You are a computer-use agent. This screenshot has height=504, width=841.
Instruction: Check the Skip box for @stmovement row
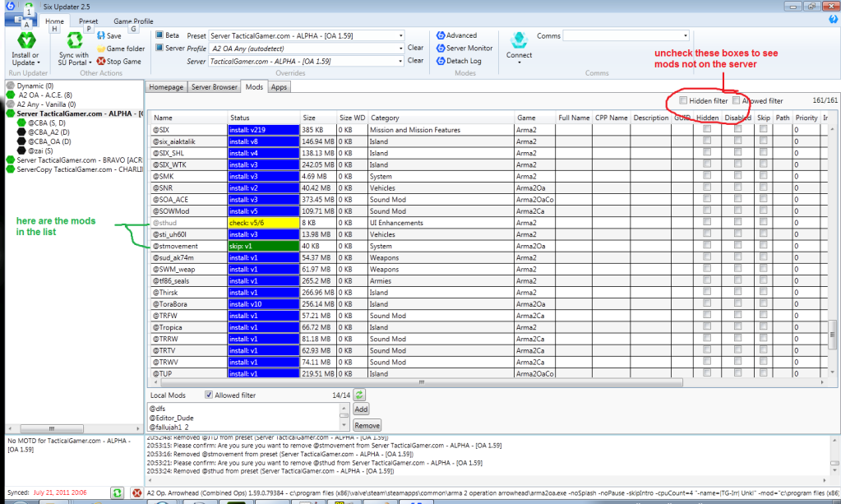[763, 245]
